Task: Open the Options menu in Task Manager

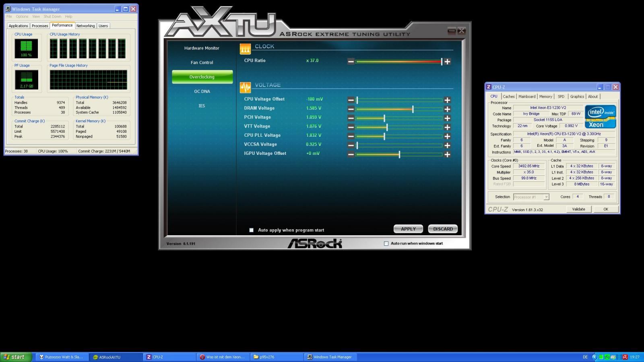Action: (x=22, y=16)
